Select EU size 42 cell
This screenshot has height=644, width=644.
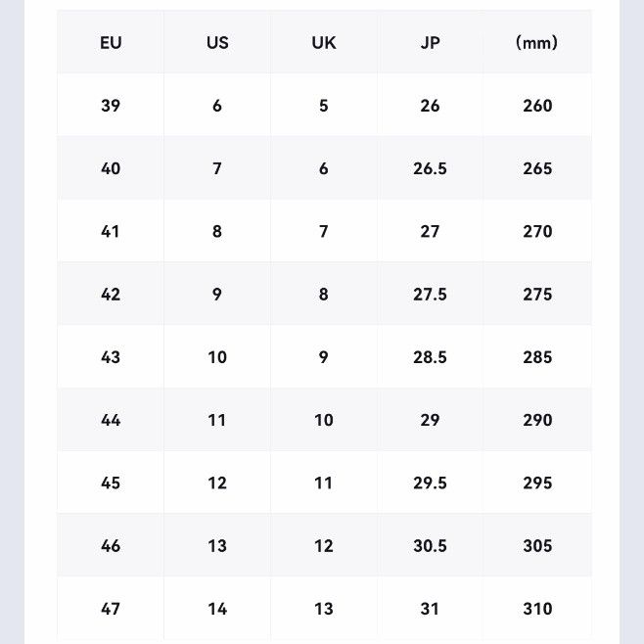tap(111, 294)
